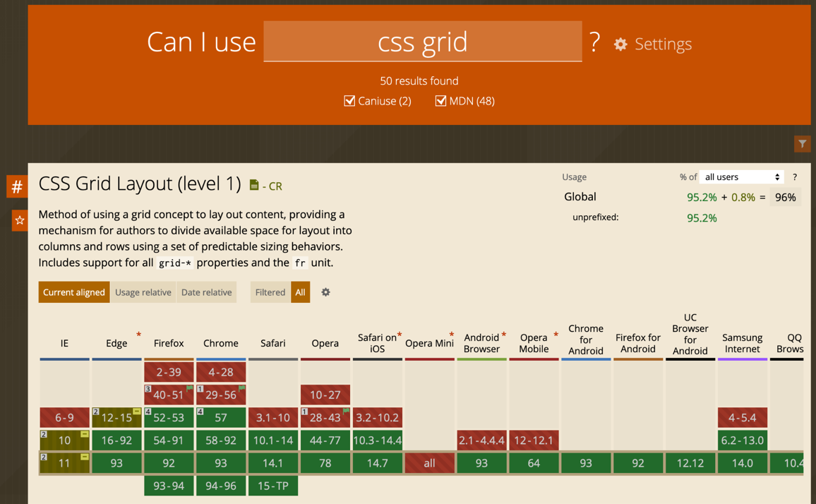
Task: Click the All browsers button
Action: click(300, 292)
